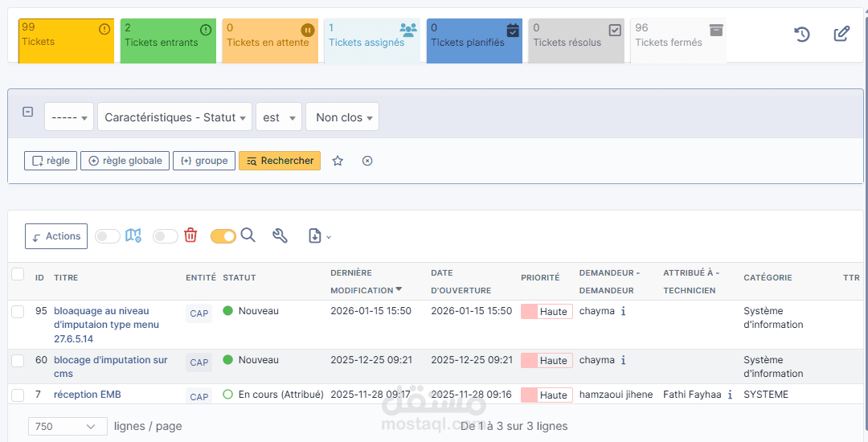
Task: Click the En cours status circle on ticket 7
Action: pos(227,395)
